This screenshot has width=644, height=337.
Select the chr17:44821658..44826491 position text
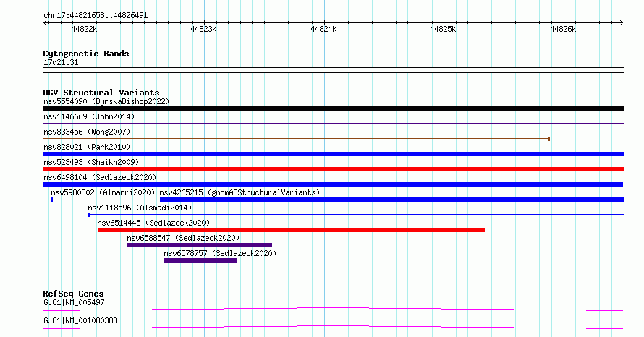96,16
